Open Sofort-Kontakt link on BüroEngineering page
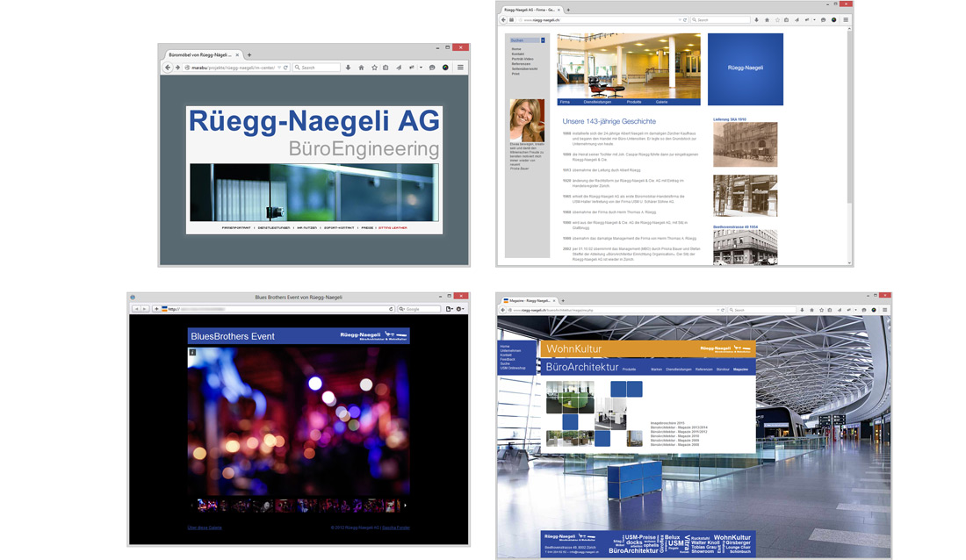Screen dimensions: 966x560 (339, 228)
